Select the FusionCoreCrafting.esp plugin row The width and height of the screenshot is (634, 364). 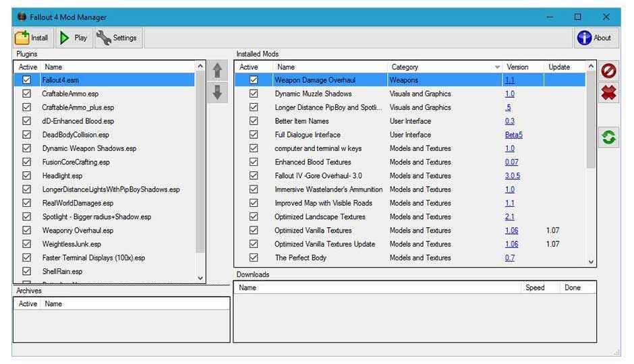pos(105,162)
